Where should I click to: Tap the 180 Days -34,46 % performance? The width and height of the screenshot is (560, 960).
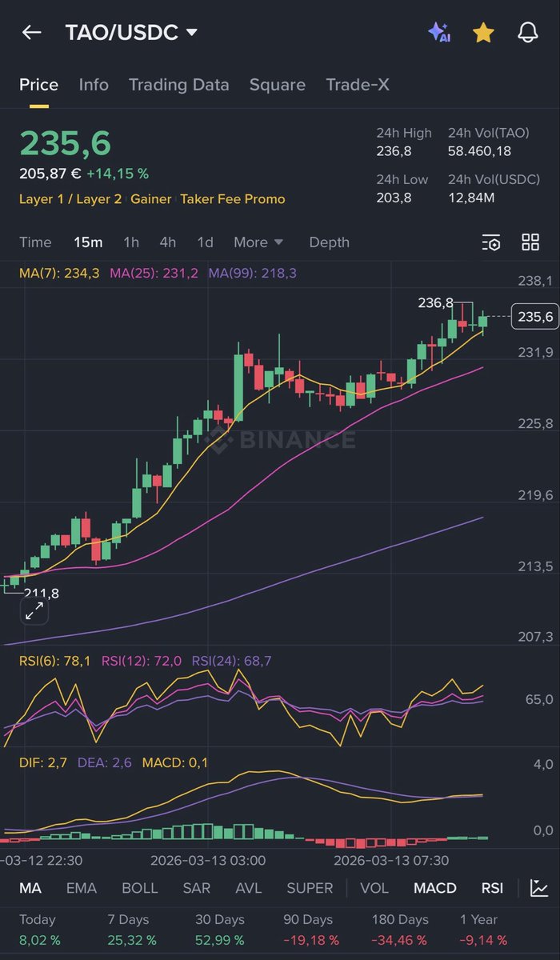(x=400, y=930)
